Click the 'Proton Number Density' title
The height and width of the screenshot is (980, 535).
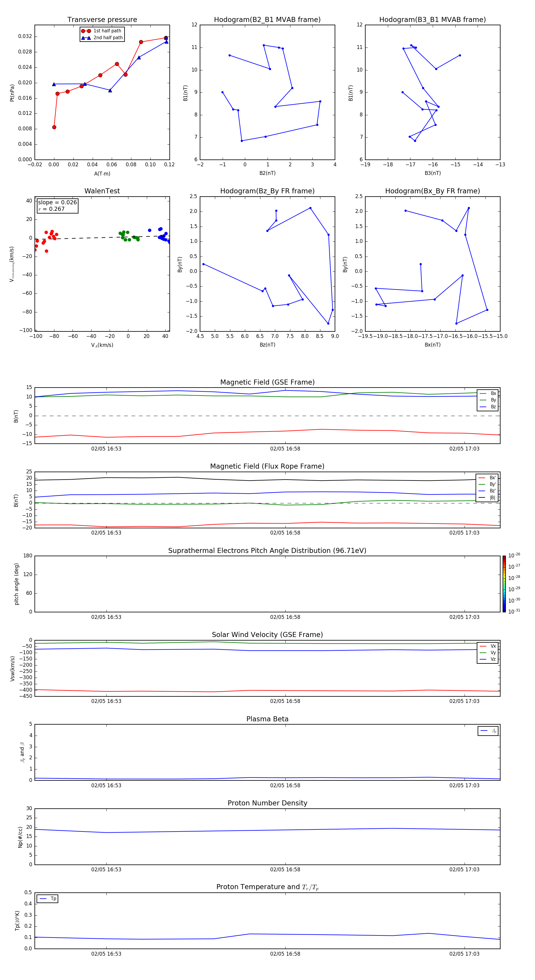(267, 803)
